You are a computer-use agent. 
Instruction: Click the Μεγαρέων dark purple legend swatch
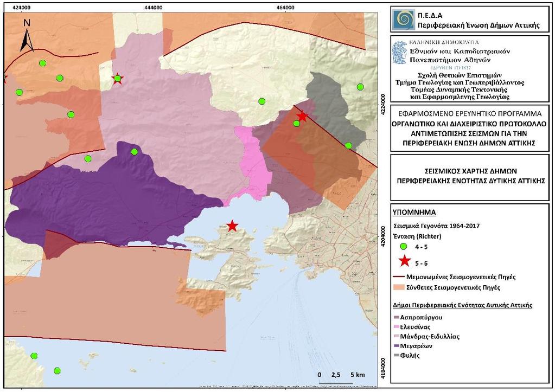coord(396,346)
